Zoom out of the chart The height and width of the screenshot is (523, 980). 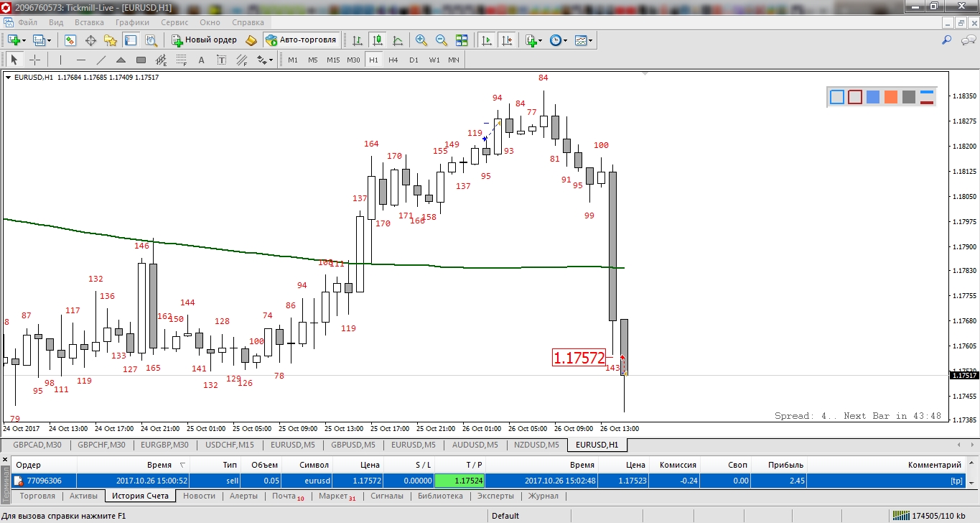tap(442, 40)
